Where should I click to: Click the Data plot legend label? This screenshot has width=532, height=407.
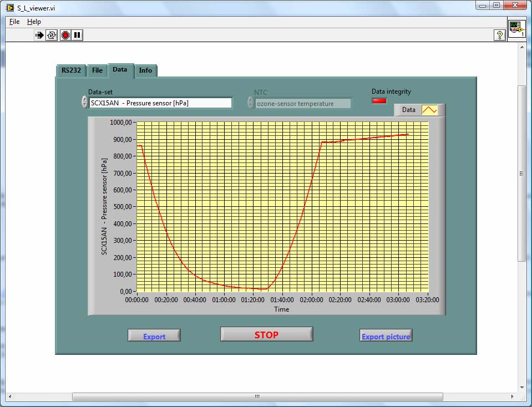408,110
